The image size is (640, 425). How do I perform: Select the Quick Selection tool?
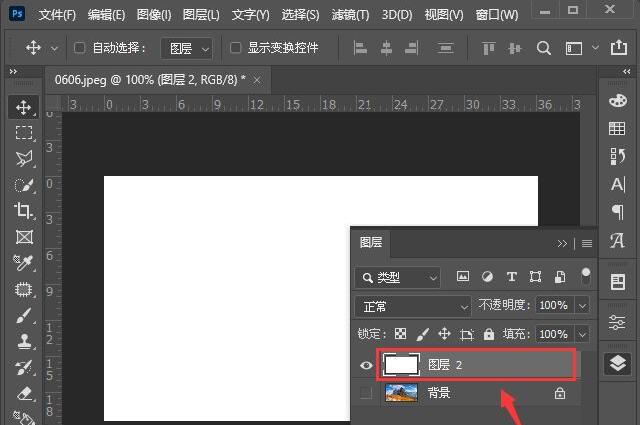[x=24, y=185]
